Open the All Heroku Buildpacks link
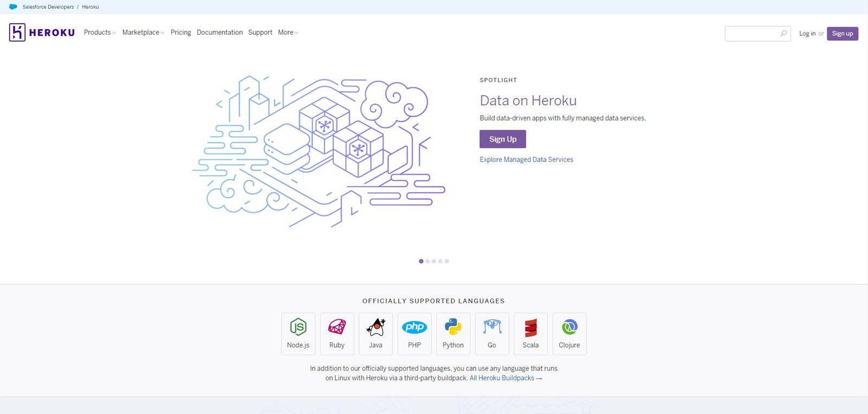Screen dimensions: 868x414 [506, 378]
